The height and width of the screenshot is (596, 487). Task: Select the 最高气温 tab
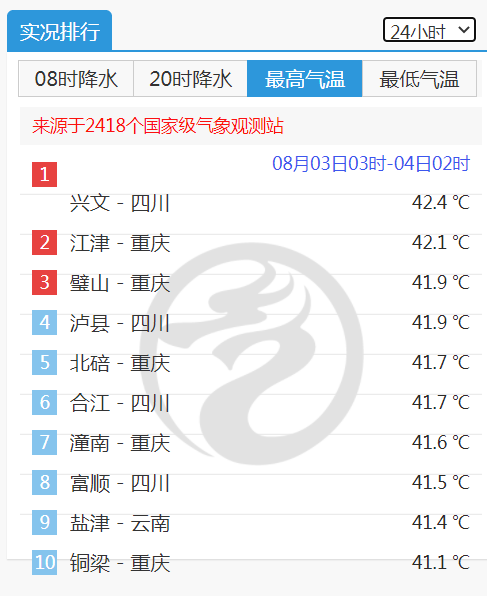305,79
